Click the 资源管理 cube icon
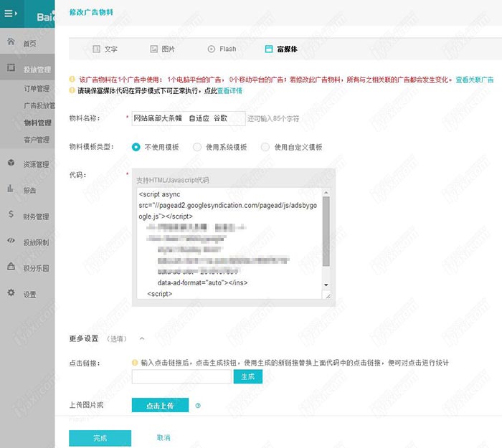 point(11,163)
